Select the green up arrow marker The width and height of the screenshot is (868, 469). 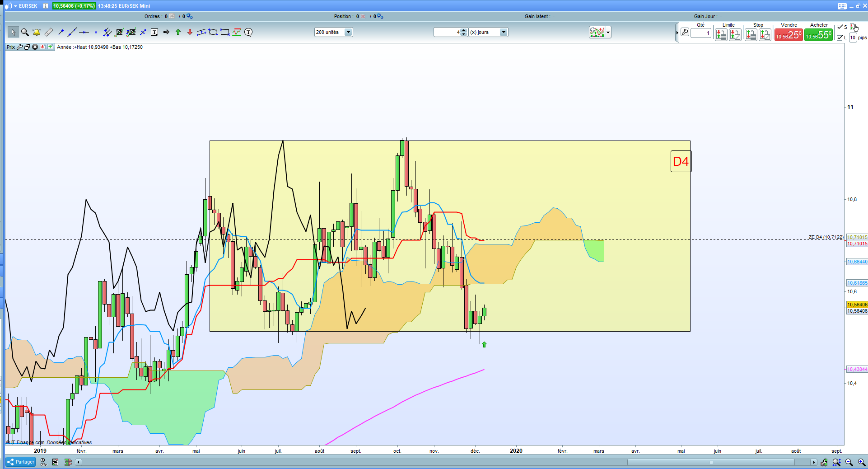coord(178,32)
